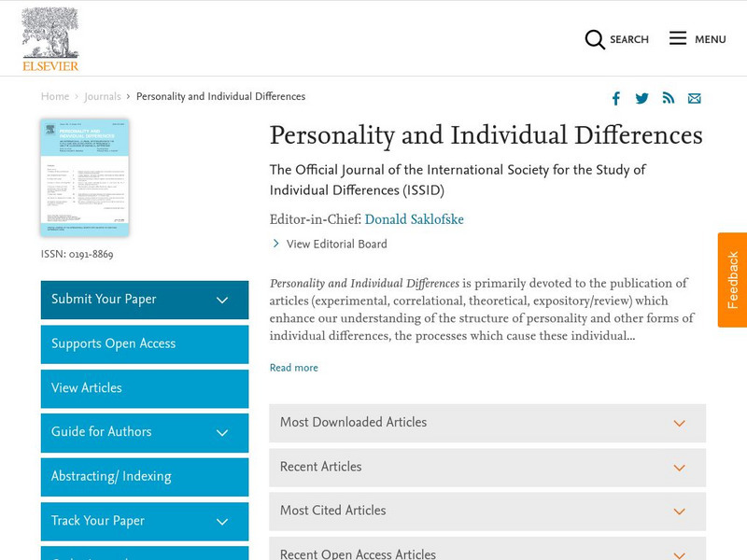Open Donald Saklofske editor link

pyautogui.click(x=414, y=219)
